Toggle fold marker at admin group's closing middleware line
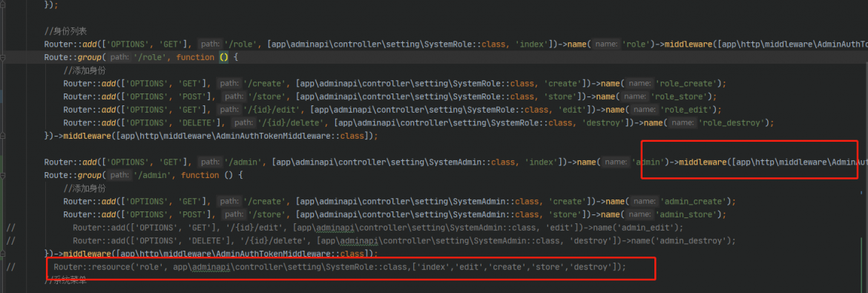Screen dimensions: 868x293 [3, 253]
